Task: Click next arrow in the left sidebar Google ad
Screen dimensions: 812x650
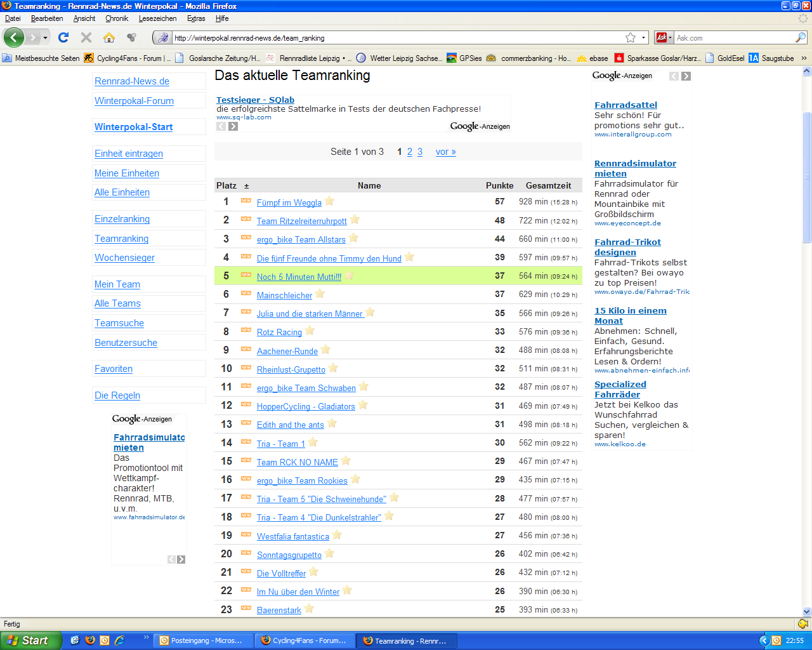Action: click(x=181, y=559)
